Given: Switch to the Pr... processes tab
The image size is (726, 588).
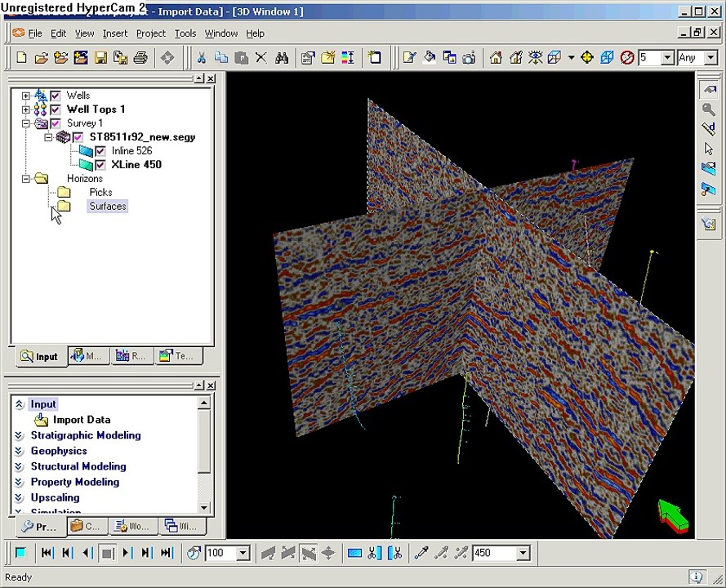Looking at the screenshot, I should [x=39, y=527].
